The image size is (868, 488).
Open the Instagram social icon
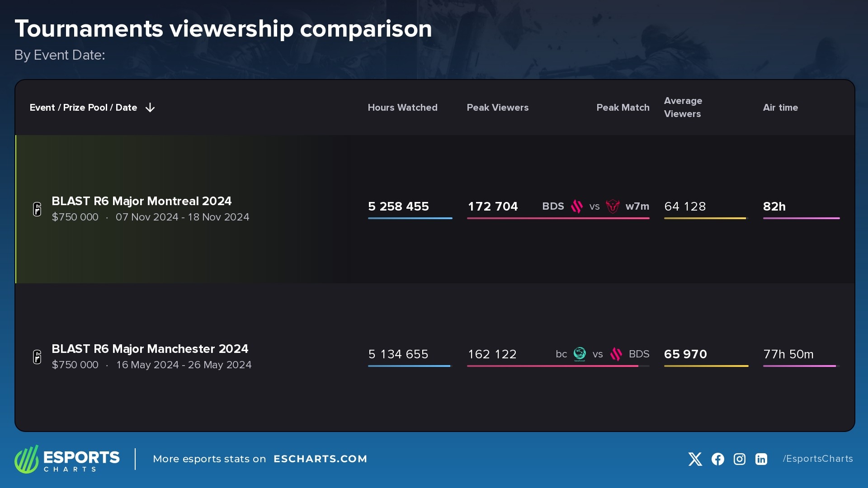(x=740, y=459)
